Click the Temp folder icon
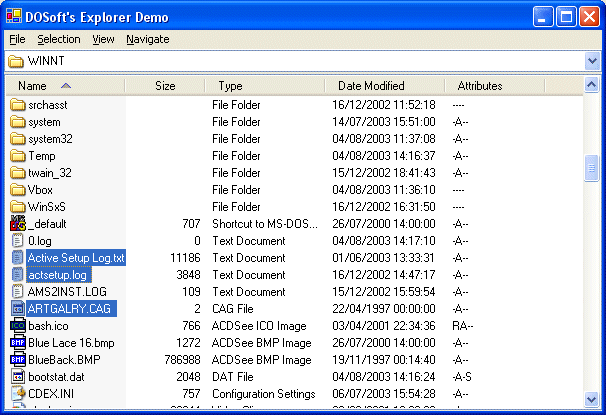Image resolution: width=606 pixels, height=415 pixels. point(17,156)
